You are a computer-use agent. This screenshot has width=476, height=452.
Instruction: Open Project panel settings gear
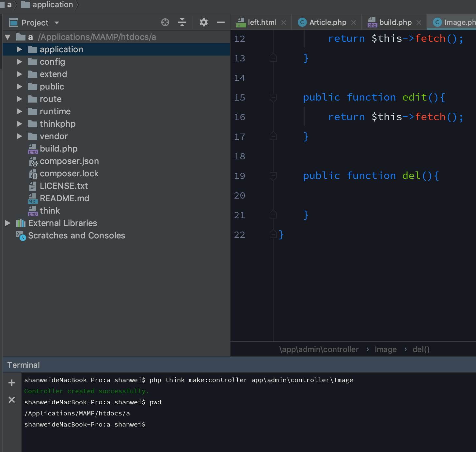[x=204, y=22]
